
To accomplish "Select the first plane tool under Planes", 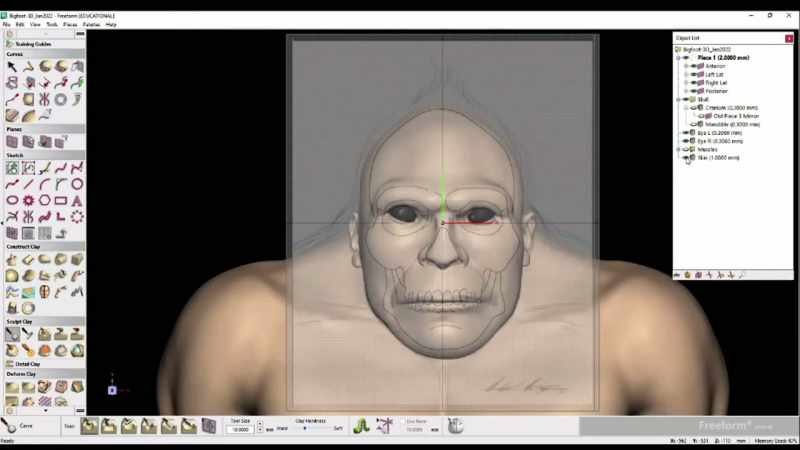I will tap(12, 141).
